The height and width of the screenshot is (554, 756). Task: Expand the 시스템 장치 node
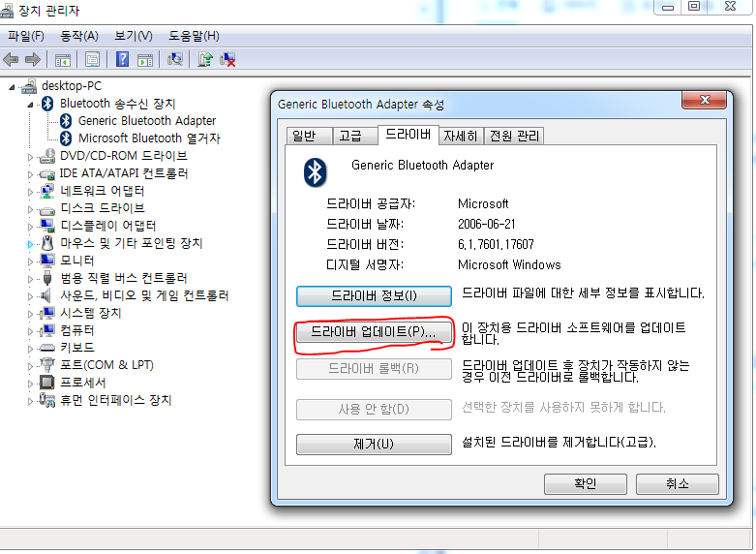pyautogui.click(x=30, y=314)
